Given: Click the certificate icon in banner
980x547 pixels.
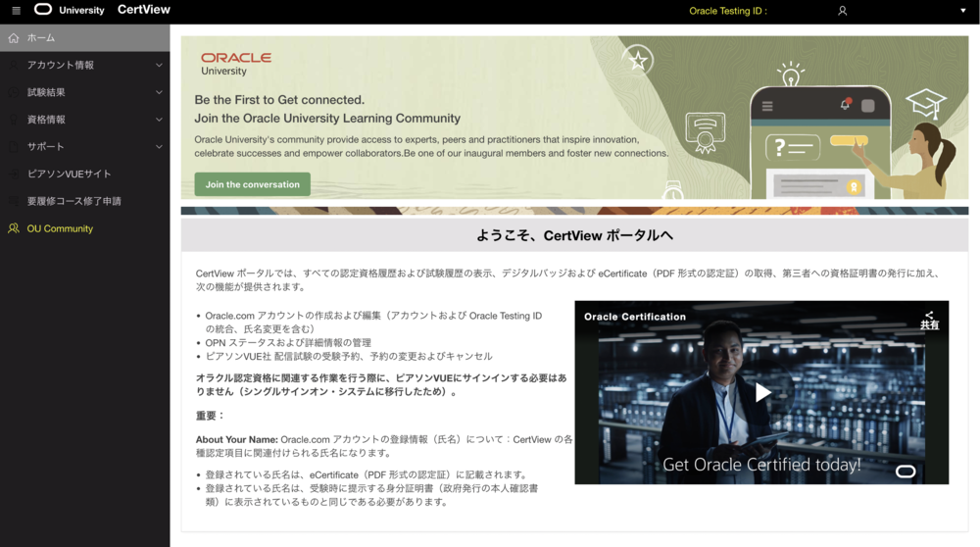Looking at the screenshot, I should click(x=706, y=132).
